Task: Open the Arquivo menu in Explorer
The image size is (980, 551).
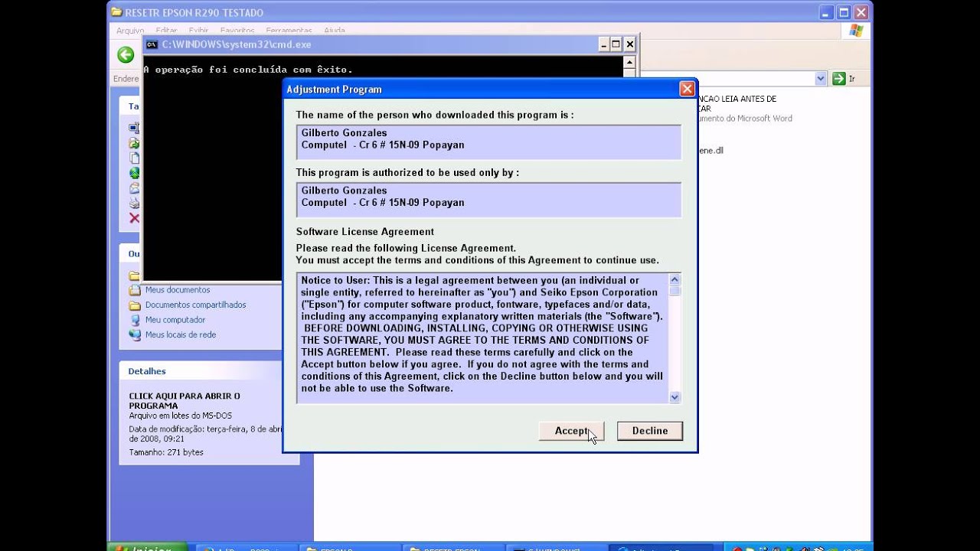Action: click(130, 31)
